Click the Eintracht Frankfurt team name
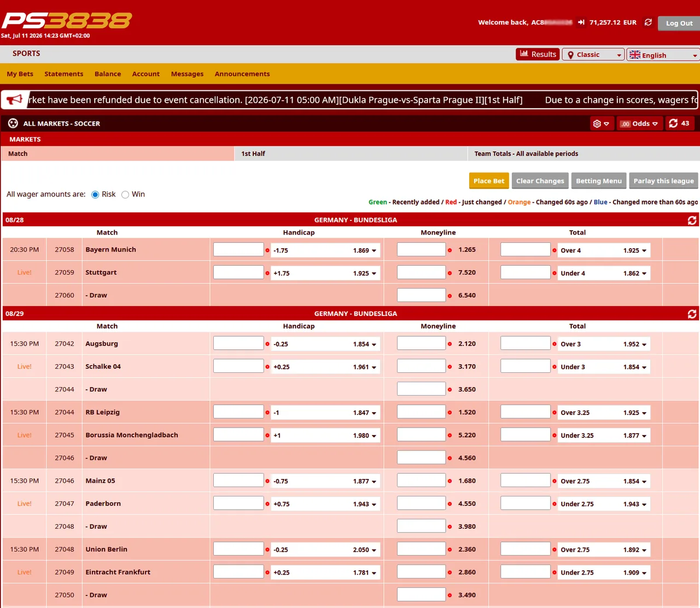The height and width of the screenshot is (608, 700). coord(118,572)
